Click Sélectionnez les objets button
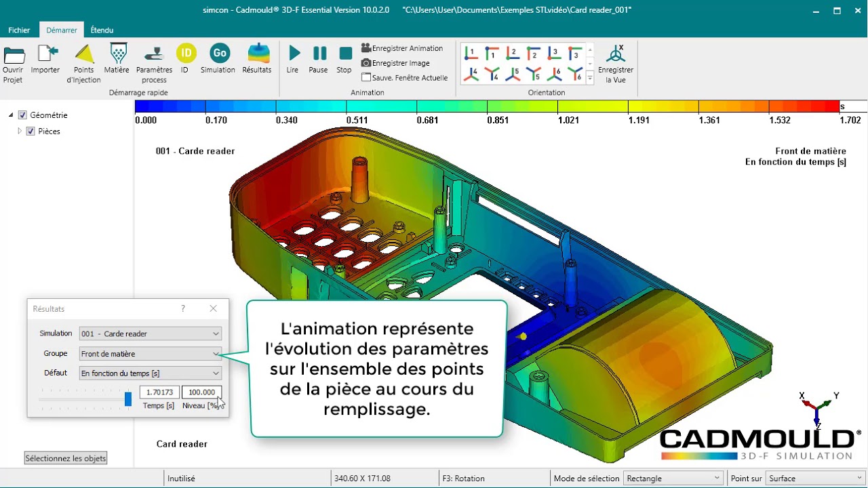868x488 pixels. point(66,458)
